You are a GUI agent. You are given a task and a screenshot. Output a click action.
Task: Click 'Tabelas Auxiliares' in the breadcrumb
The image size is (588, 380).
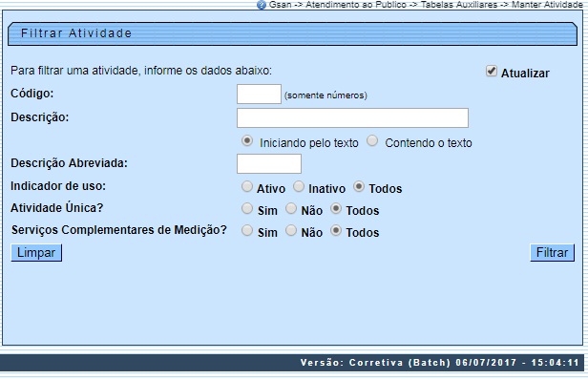coord(459,5)
